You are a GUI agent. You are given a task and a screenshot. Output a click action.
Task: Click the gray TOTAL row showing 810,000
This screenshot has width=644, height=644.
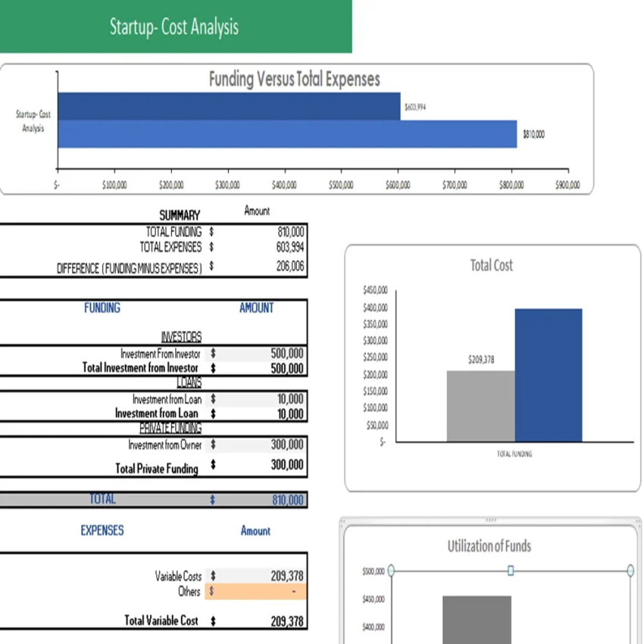tap(152, 499)
